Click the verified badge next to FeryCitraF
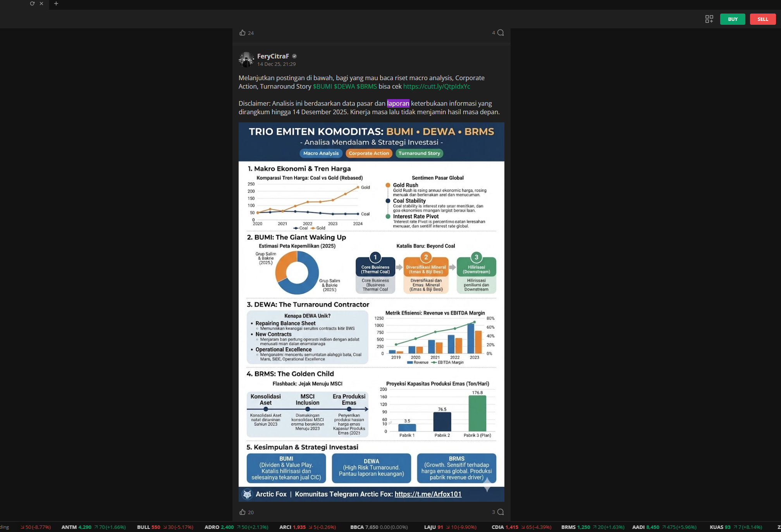This screenshot has height=532, width=781. 294,56
